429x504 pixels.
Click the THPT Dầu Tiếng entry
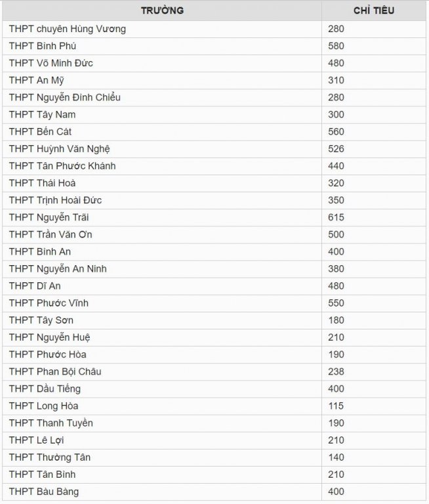tap(45, 389)
